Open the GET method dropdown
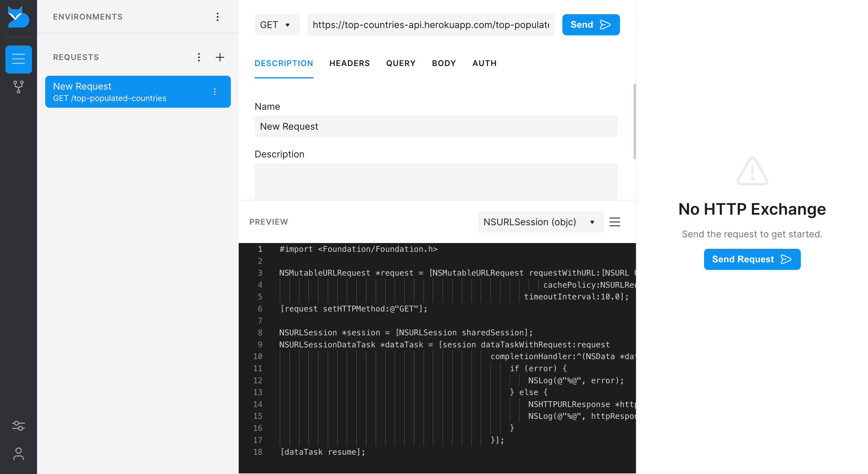868x474 pixels. tap(277, 25)
